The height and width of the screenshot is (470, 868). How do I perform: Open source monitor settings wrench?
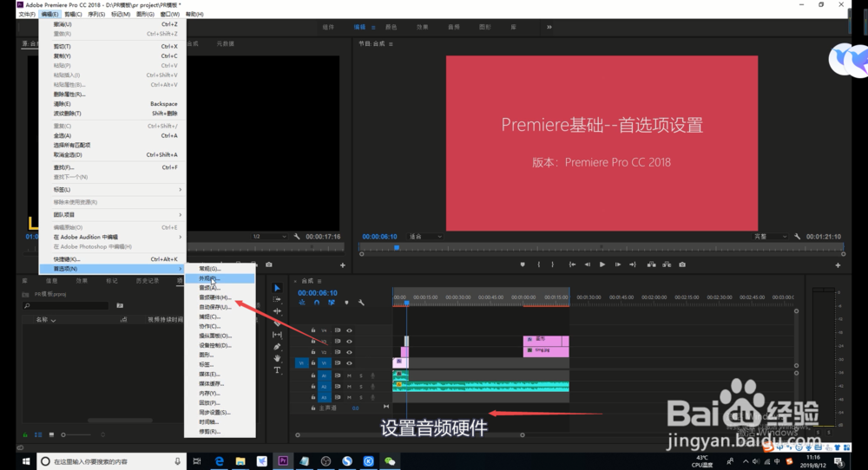[297, 236]
